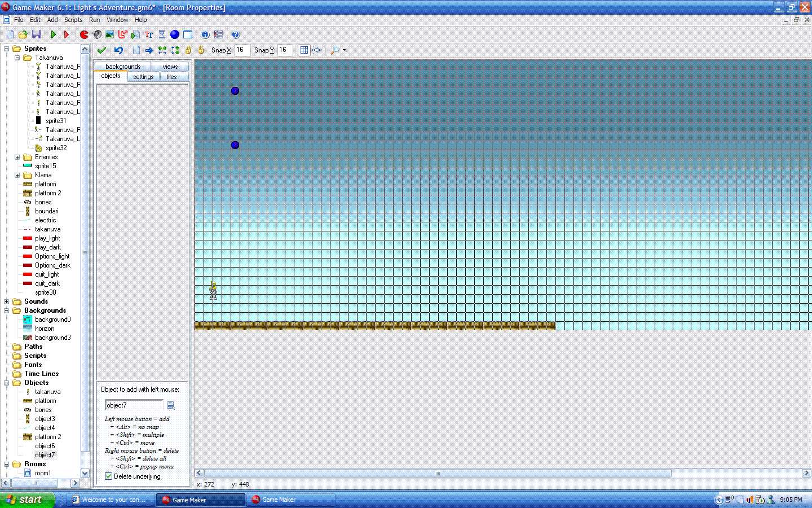Switch to the tiles tab
The width and height of the screenshot is (812, 508).
pos(171,77)
